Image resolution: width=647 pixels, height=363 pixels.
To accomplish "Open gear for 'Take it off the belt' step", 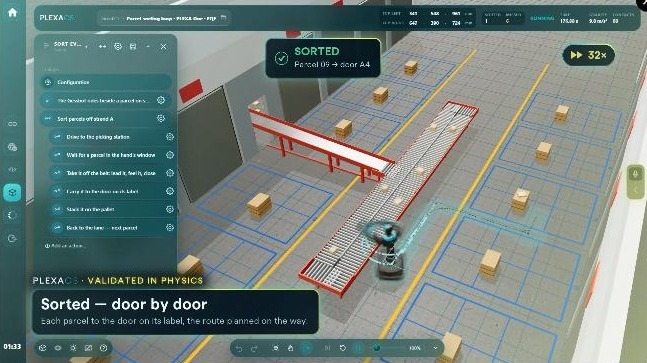I will [170, 173].
